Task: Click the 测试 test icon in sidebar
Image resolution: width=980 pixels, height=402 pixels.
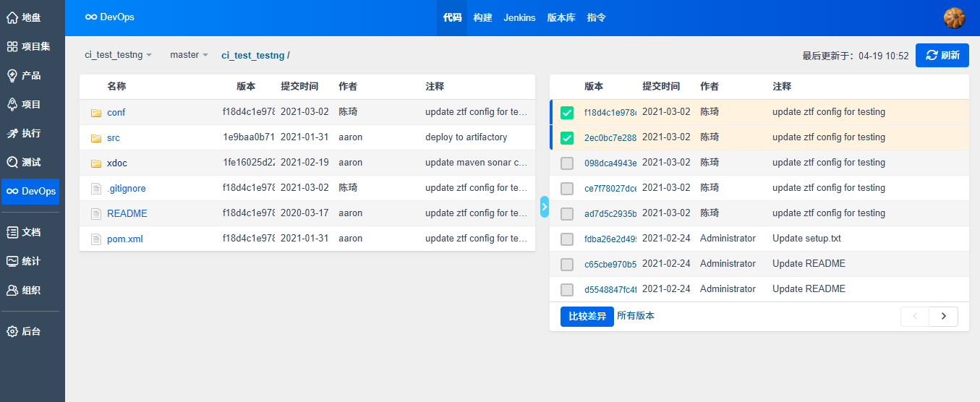Action: coord(12,162)
